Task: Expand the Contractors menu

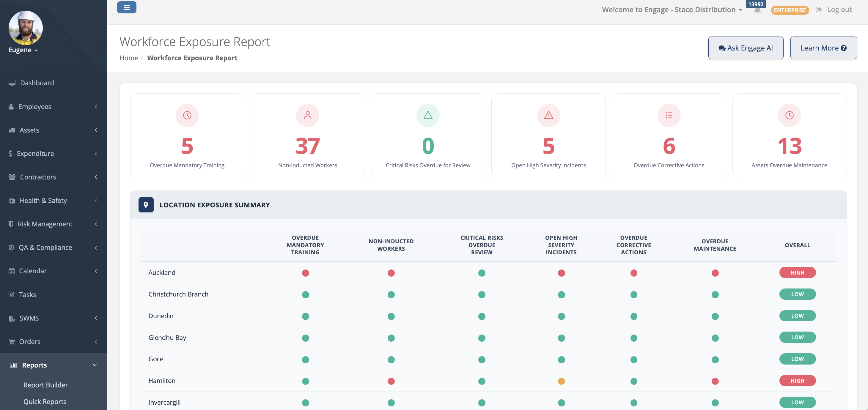Action: pyautogui.click(x=54, y=177)
